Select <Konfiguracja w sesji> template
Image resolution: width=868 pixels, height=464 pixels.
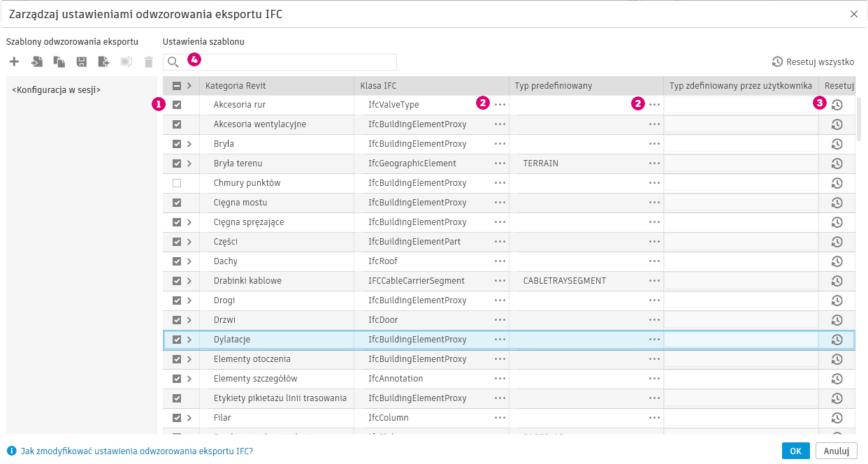pos(57,89)
